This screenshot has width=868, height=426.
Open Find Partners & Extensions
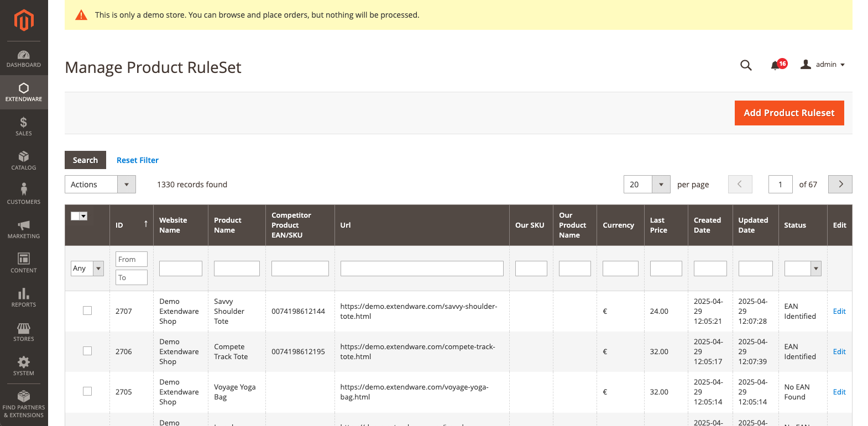(24, 404)
